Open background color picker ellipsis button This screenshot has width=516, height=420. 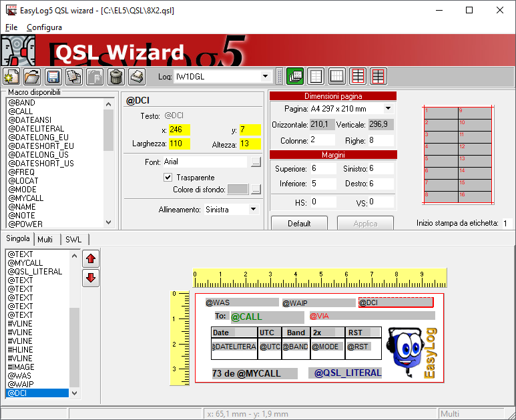[x=256, y=189]
